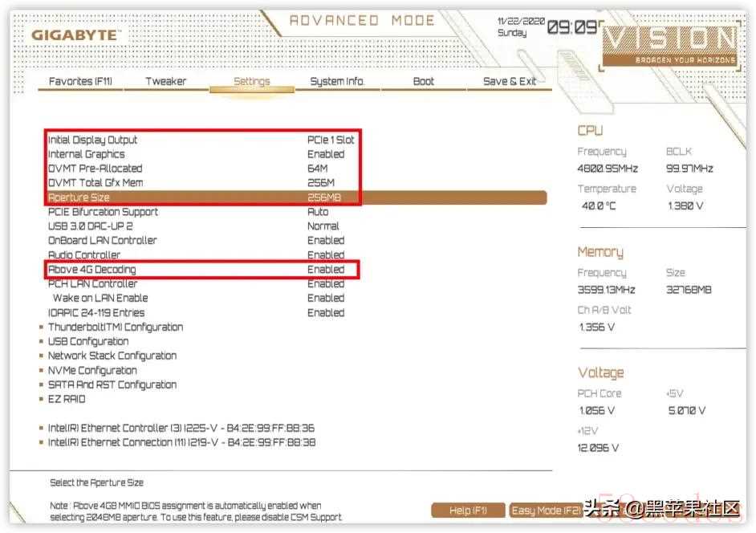
Task: Open the System Info. tab
Action: tap(337, 81)
